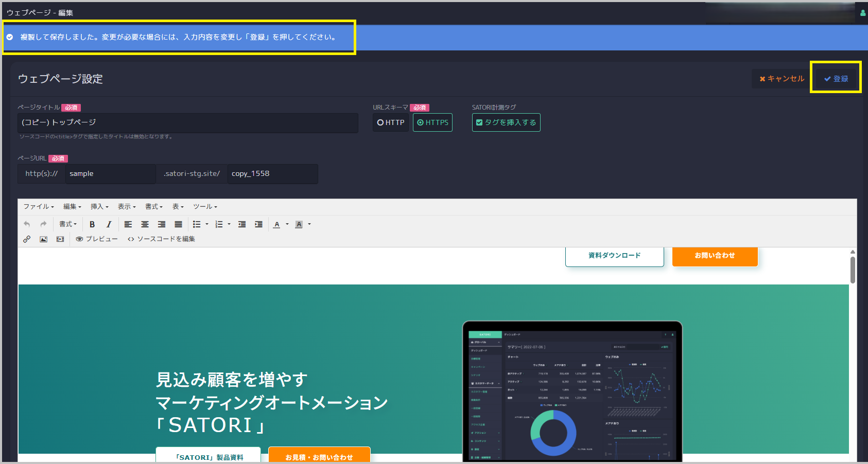Open the プレビュー preview
The image size is (868, 464).
[x=97, y=239]
